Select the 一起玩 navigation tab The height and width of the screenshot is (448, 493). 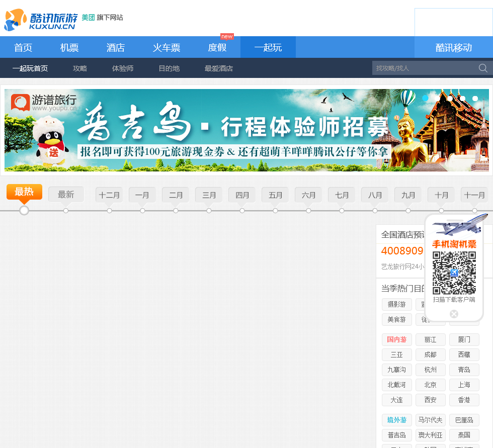coord(268,47)
